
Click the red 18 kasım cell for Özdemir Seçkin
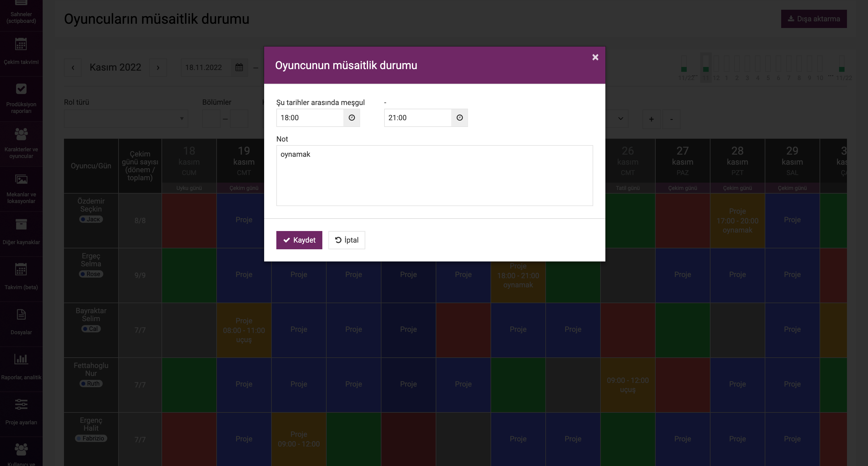click(x=189, y=221)
